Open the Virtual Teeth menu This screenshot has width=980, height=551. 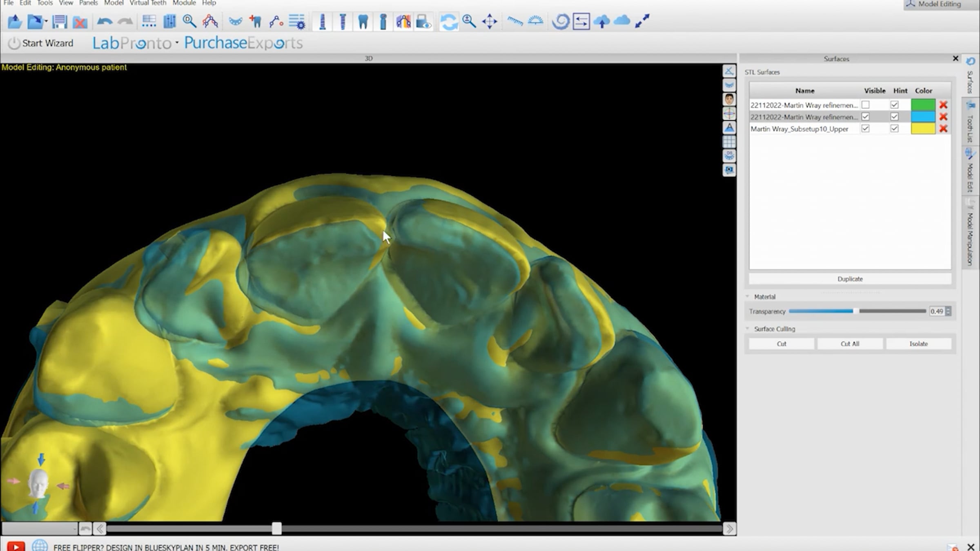(148, 3)
